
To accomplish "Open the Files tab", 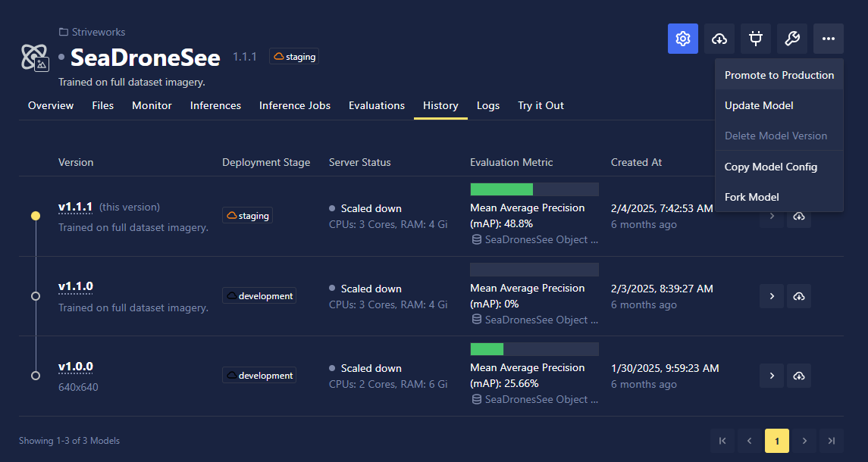I will pos(103,106).
